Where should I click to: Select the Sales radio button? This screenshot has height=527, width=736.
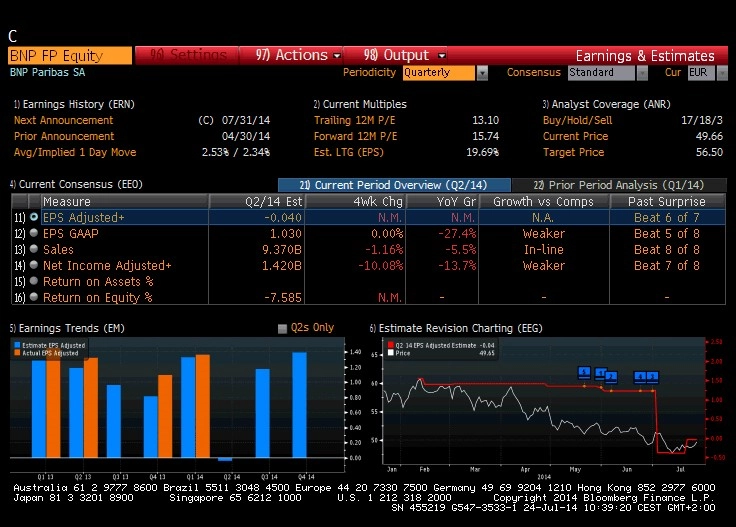click(x=34, y=249)
